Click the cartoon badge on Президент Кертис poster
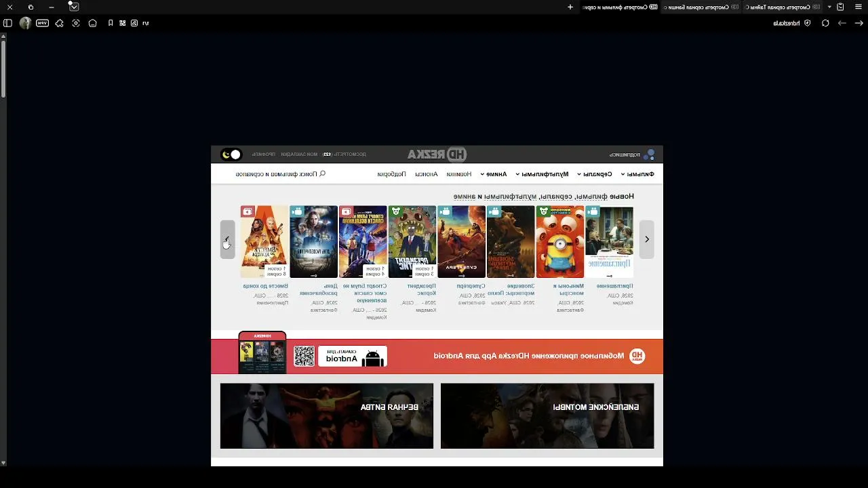Viewport: 868px width, 488px height. (395, 211)
